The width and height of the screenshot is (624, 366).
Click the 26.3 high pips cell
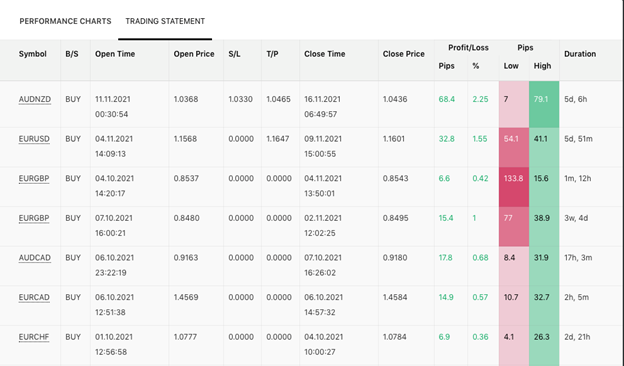click(x=544, y=345)
